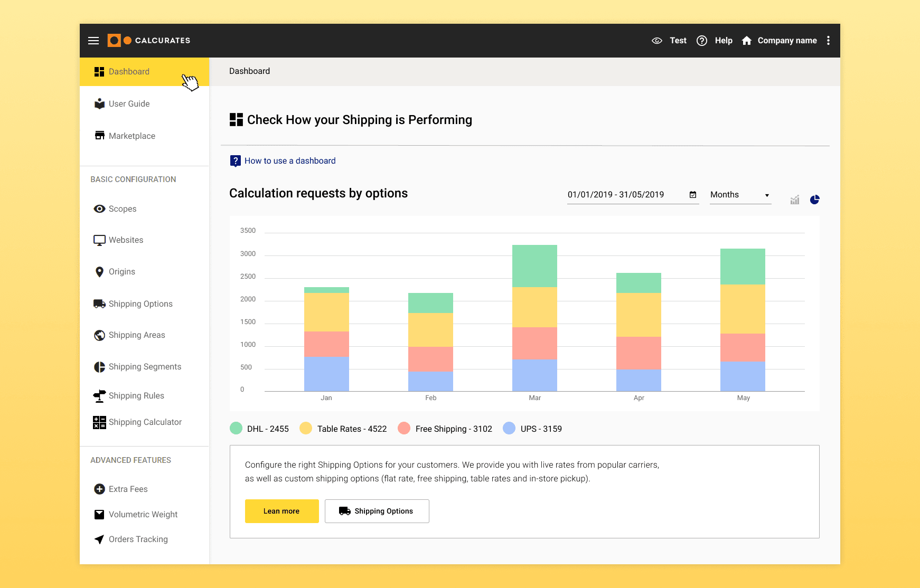Open the kebab menu beside Company name
Image resolution: width=920 pixels, height=588 pixels.
click(828, 41)
